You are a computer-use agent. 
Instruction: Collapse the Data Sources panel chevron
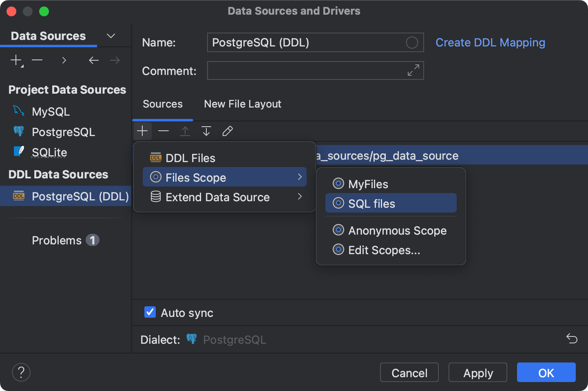[111, 36]
